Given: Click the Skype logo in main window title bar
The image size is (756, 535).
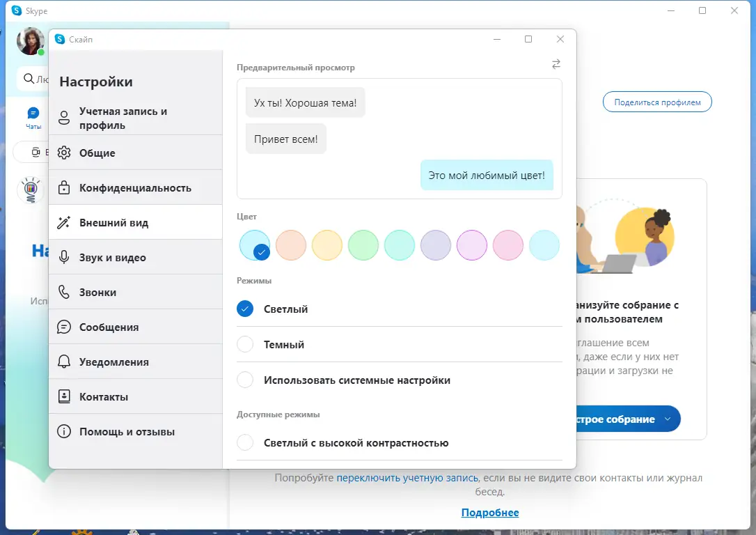Looking at the screenshot, I should point(17,10).
